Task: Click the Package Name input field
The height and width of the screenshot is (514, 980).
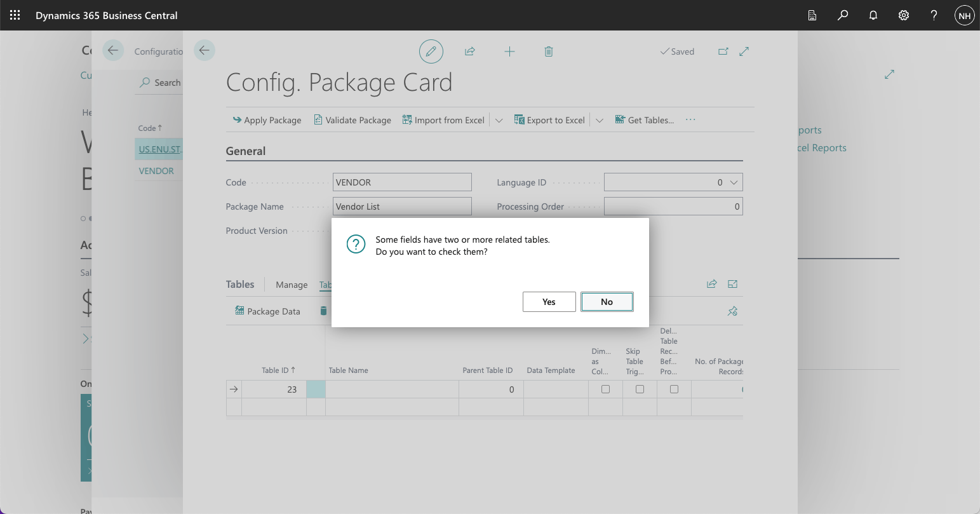Action: pos(402,206)
